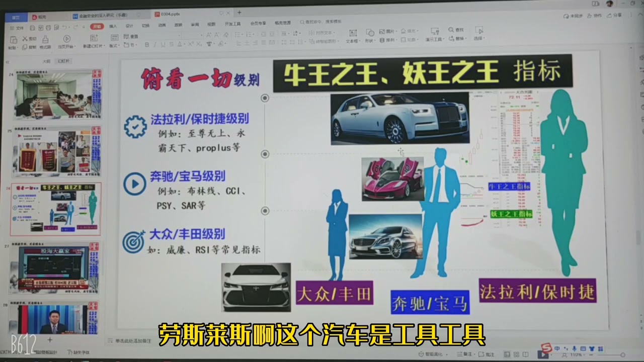Toggle Italic formatting
Viewport: 644px width, 362px height.
154,44
